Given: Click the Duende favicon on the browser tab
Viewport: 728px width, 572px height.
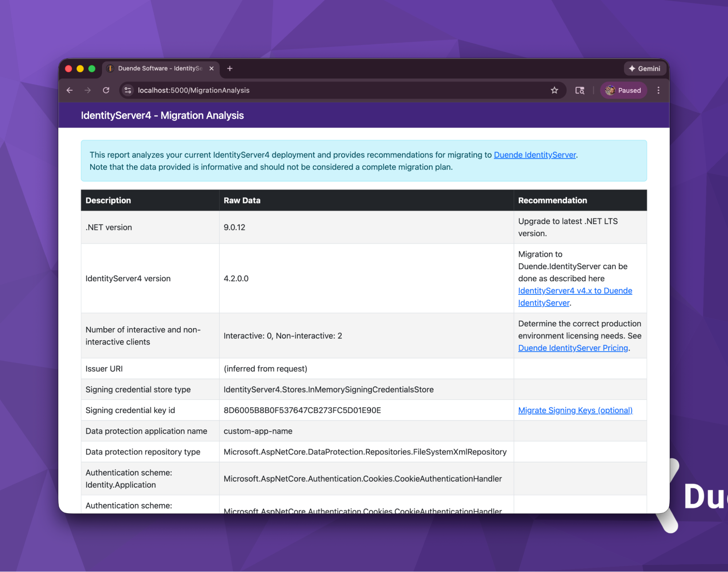Looking at the screenshot, I should pos(110,68).
